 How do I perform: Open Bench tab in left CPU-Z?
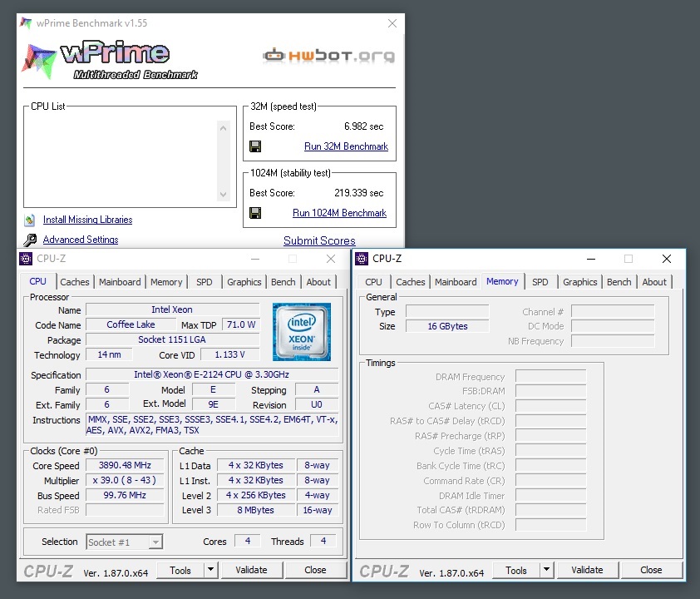[x=283, y=282]
